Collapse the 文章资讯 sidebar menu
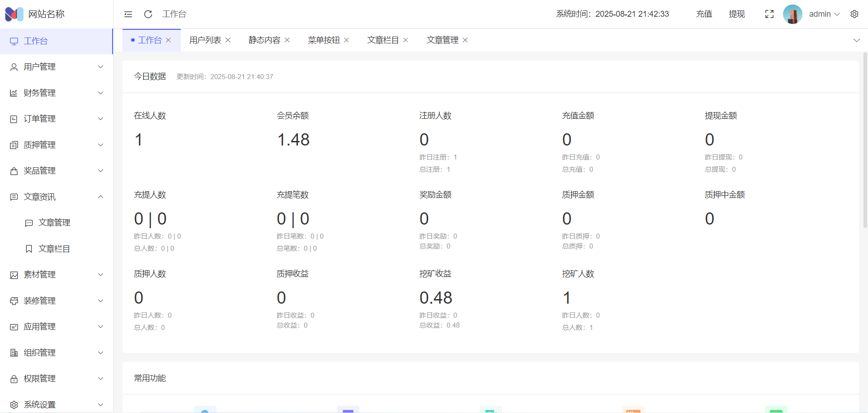Screen dimensions: 868x413 pos(56,197)
